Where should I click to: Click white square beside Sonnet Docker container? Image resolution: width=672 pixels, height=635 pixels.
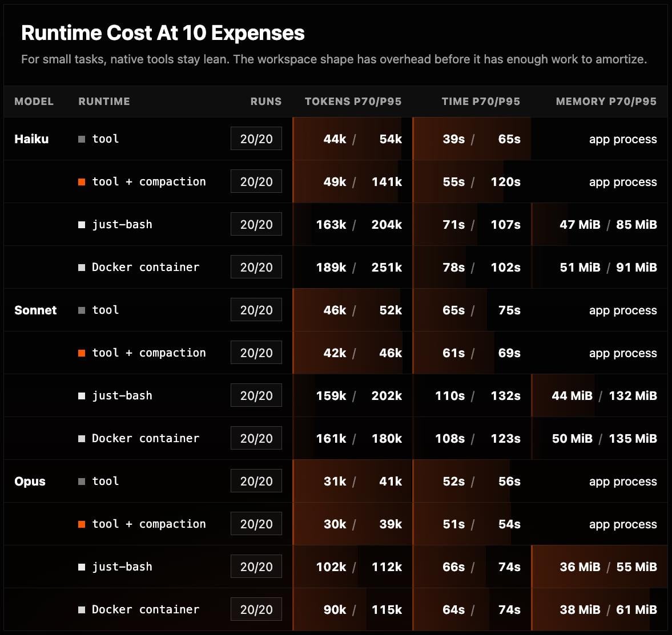point(82,439)
